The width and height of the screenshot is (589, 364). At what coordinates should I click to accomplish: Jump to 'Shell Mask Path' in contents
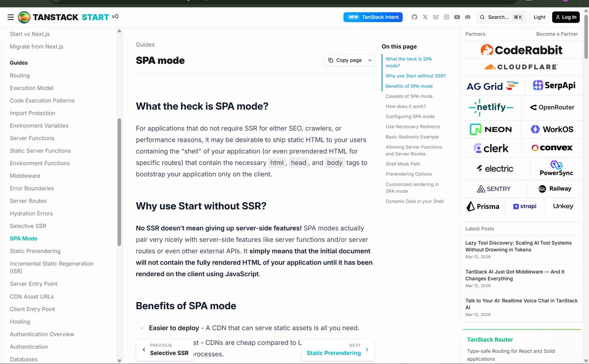(403, 164)
